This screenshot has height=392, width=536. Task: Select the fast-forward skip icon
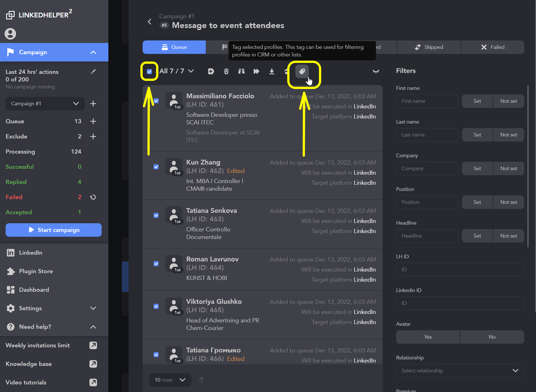[256, 71]
